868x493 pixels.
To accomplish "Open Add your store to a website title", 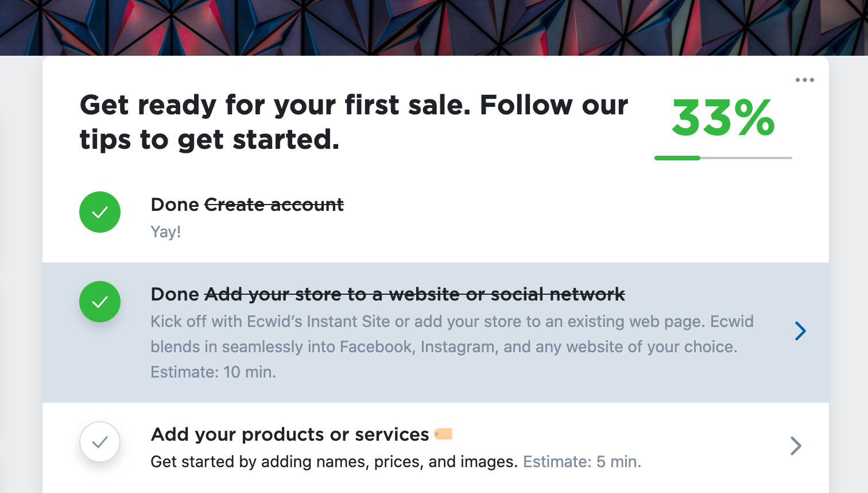I will (414, 294).
